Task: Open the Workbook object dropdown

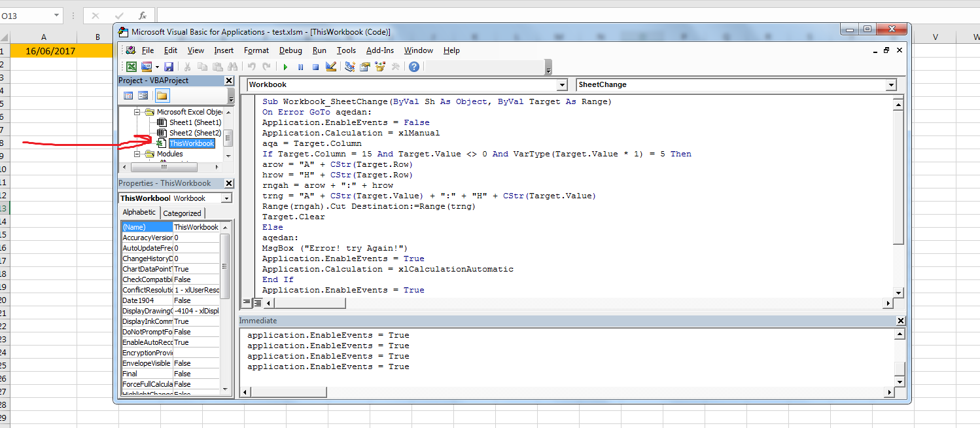Action: (562, 85)
